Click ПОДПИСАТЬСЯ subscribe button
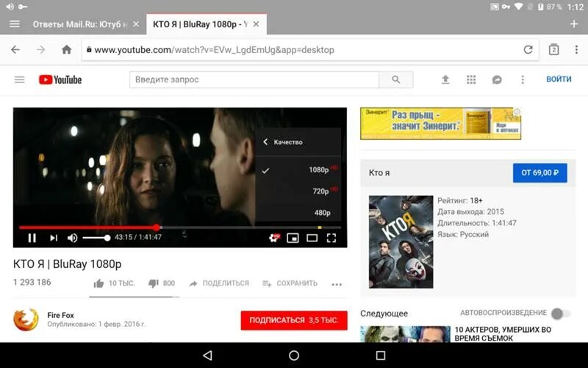Image resolution: width=588 pixels, height=368 pixels. point(294,320)
